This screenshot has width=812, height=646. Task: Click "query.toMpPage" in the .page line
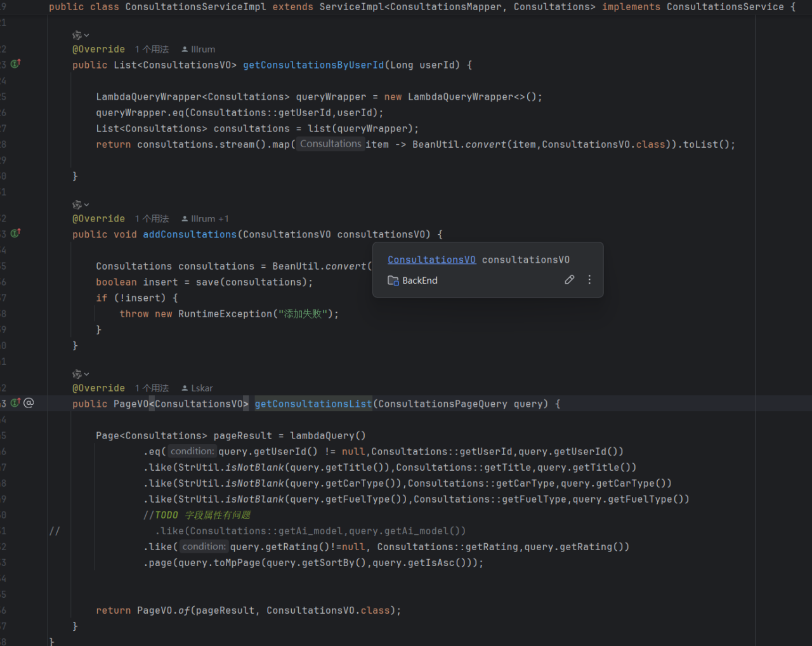pyautogui.click(x=219, y=563)
